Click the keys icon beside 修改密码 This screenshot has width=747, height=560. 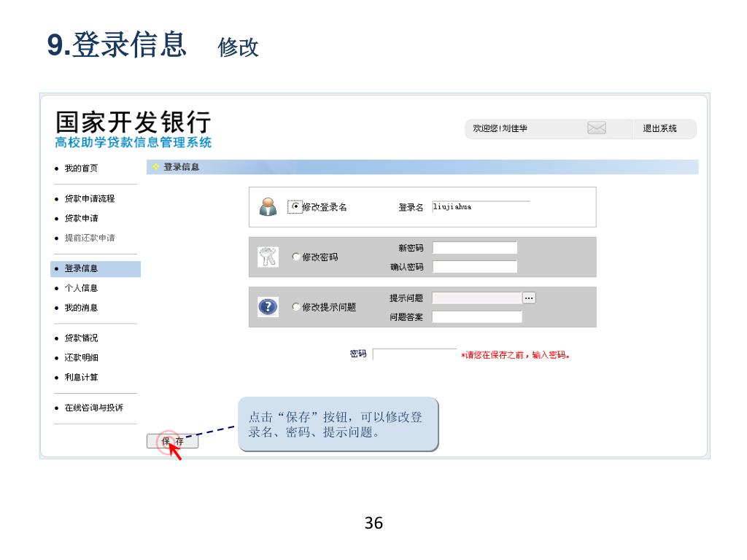(268, 257)
